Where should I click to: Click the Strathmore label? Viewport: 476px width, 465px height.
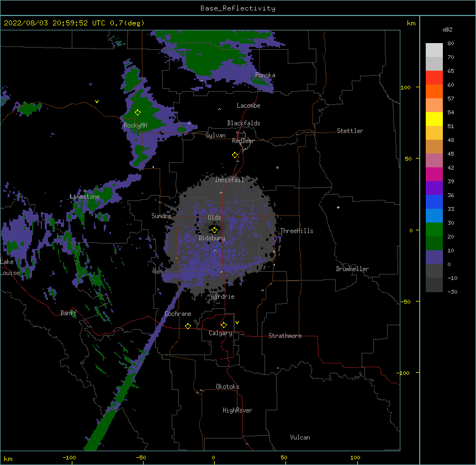point(285,336)
